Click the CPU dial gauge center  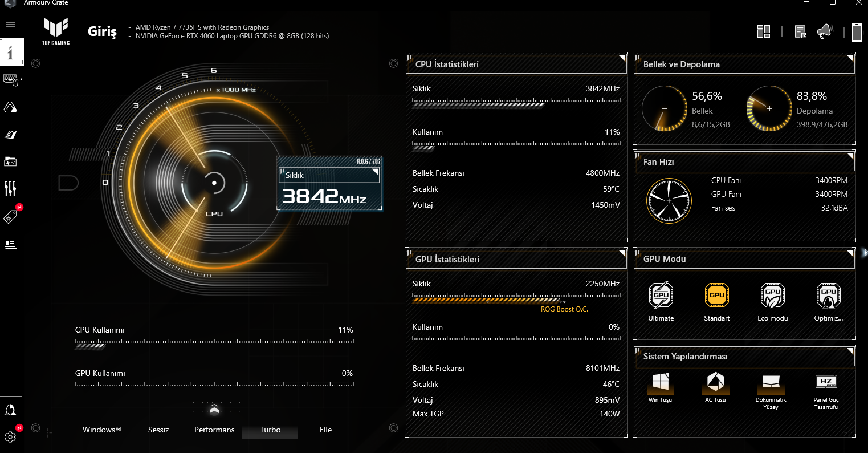pyautogui.click(x=214, y=183)
